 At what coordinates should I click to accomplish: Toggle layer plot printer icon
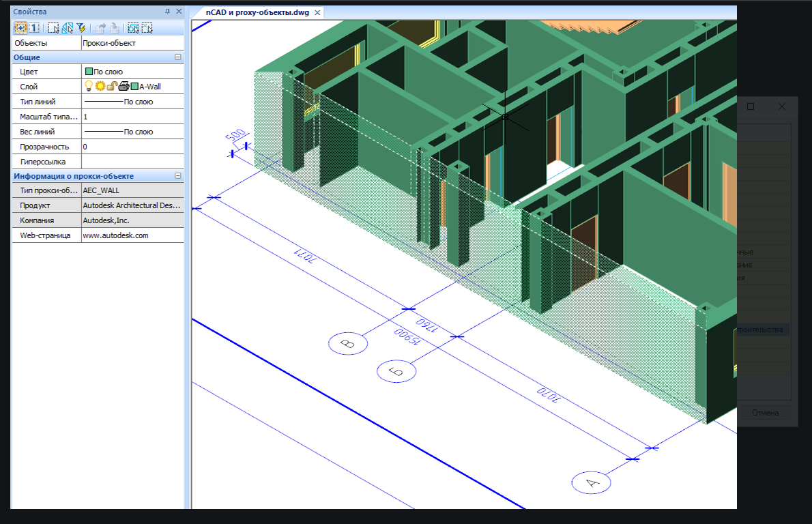(x=124, y=86)
